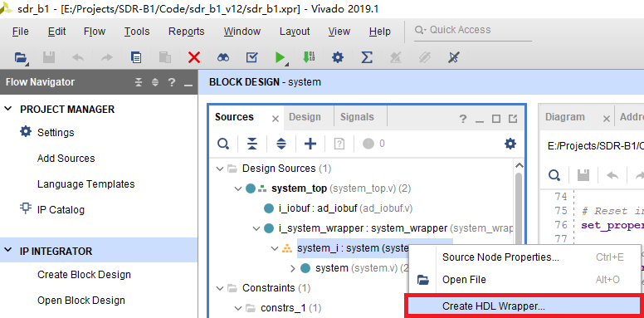Open the File menu

click(x=21, y=32)
